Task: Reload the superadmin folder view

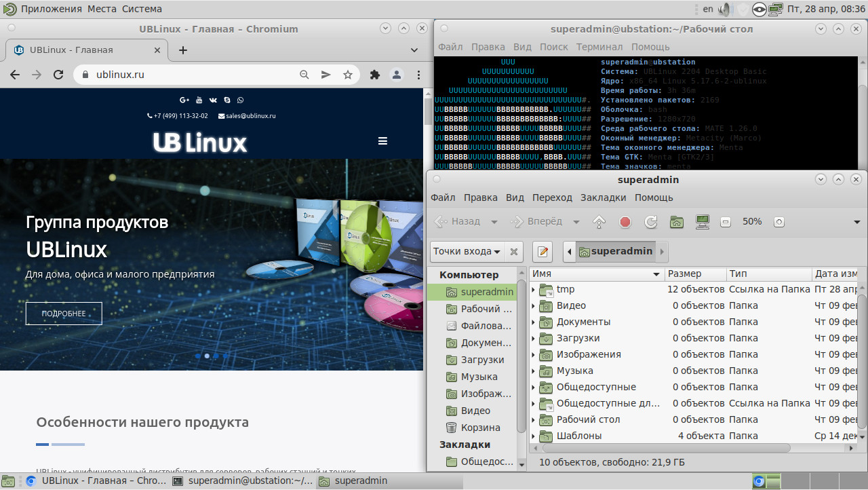Action: pos(651,222)
